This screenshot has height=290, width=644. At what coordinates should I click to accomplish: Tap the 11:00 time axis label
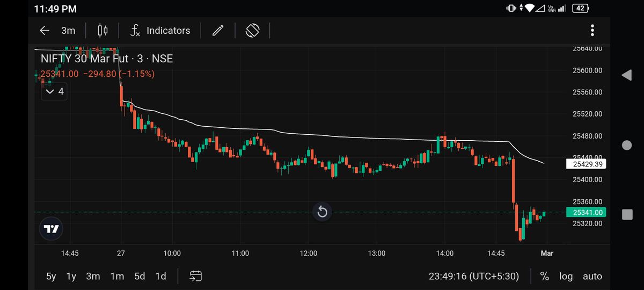240,253
